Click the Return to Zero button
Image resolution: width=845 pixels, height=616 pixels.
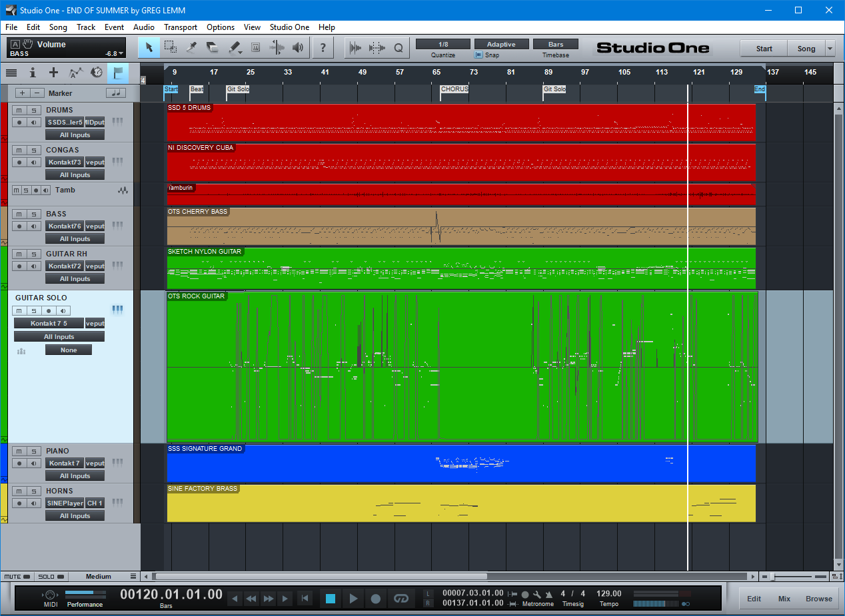click(305, 599)
